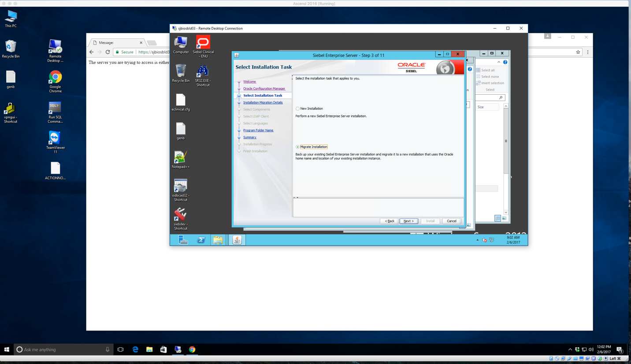Open local desktop Recycle Bin
Image resolution: width=631 pixels, height=364 pixels.
[11, 49]
